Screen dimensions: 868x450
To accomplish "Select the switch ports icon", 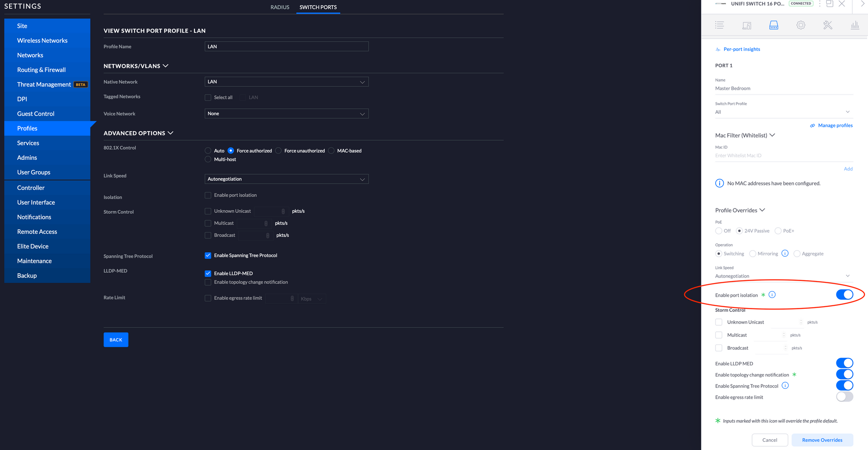I will click(x=773, y=25).
